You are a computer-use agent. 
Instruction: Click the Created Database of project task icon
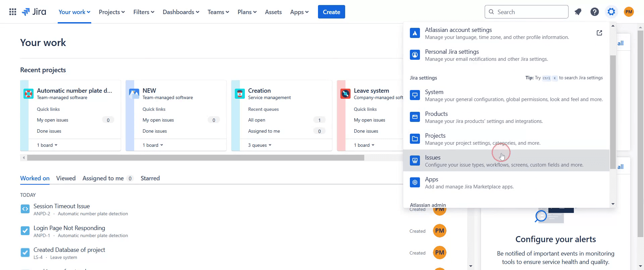tap(25, 253)
